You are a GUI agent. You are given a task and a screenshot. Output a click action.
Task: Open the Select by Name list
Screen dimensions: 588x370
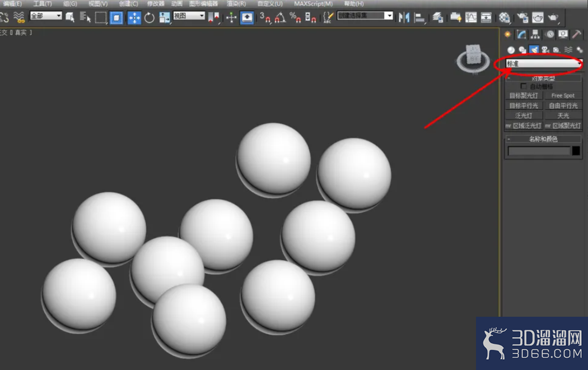click(85, 17)
